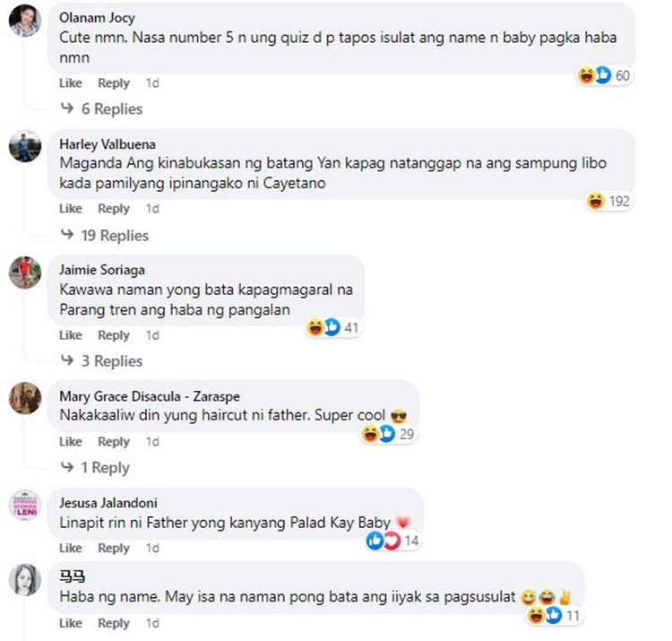The width and height of the screenshot is (672, 641).
Task: Show the 29 reactions on Mary Grace's comment
Action: point(388,434)
